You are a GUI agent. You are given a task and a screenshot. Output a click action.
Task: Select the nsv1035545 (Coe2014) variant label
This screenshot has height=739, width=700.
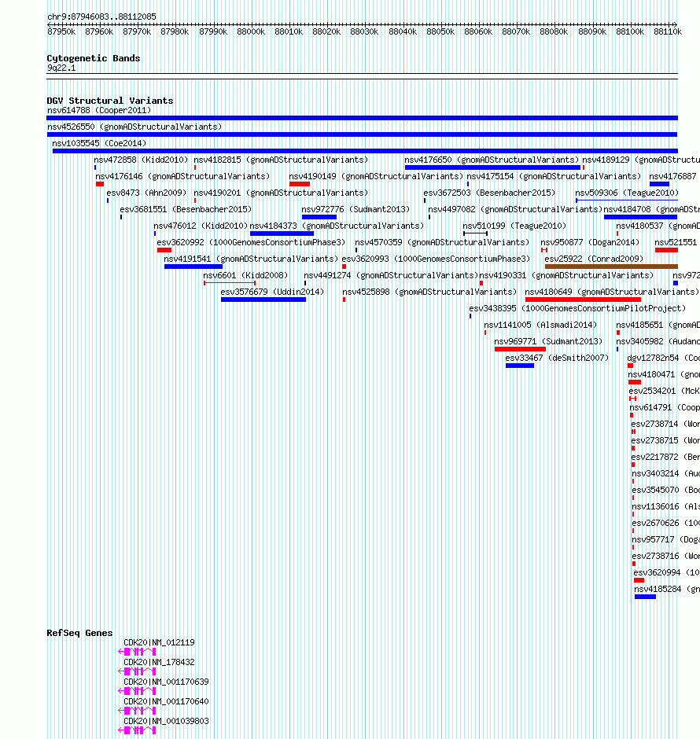pos(99,143)
